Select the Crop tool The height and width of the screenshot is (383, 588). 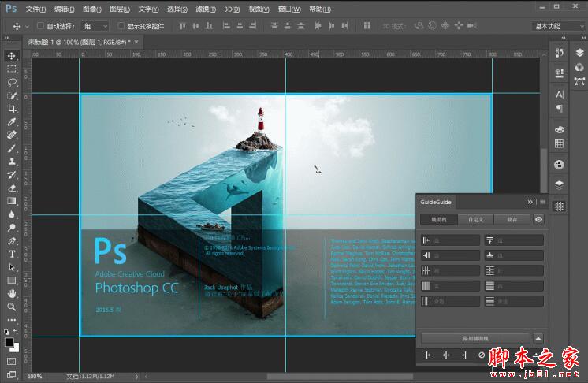12,109
